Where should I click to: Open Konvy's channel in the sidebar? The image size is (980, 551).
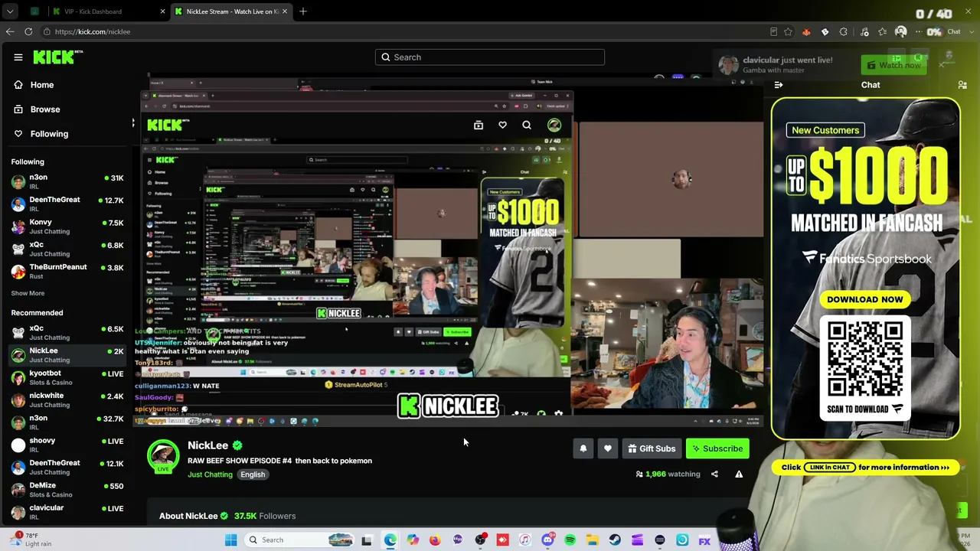click(67, 227)
